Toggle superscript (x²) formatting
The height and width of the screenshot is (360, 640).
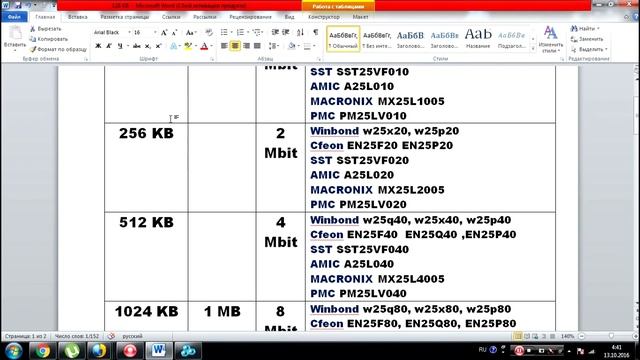point(158,46)
